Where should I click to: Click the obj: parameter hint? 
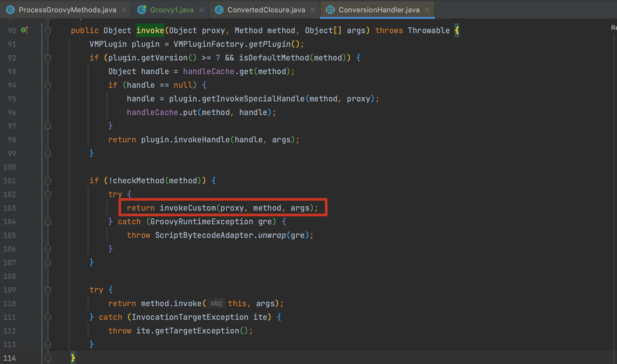(217, 303)
